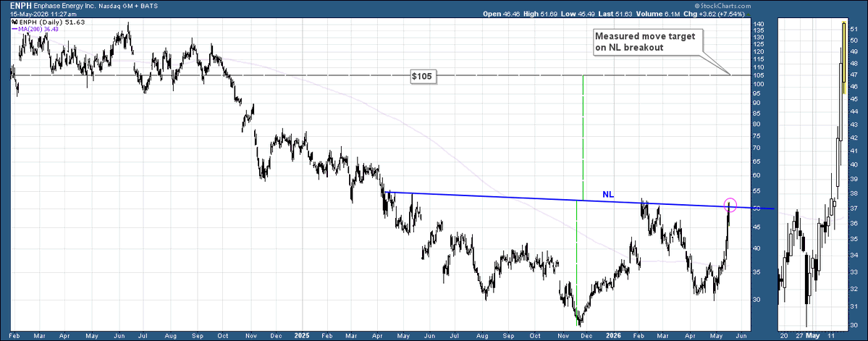
Task: Click the yellow latest candle in inset chart
Action: tap(843, 58)
